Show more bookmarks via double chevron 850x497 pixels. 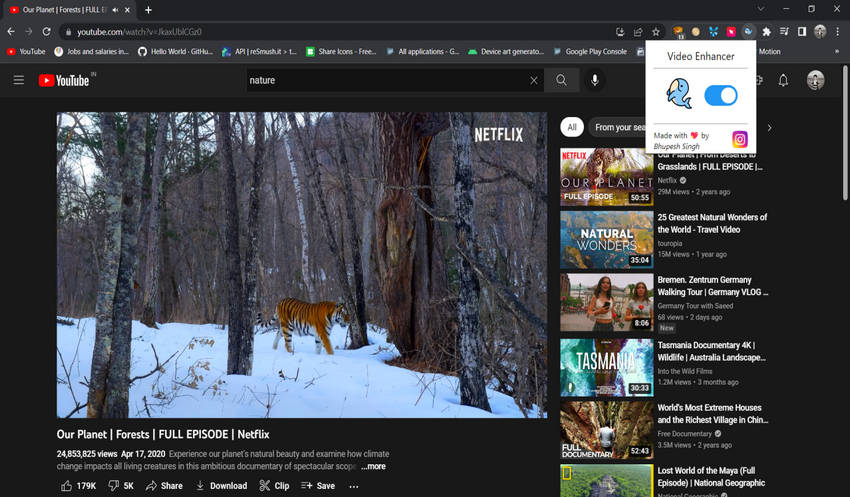coord(836,51)
